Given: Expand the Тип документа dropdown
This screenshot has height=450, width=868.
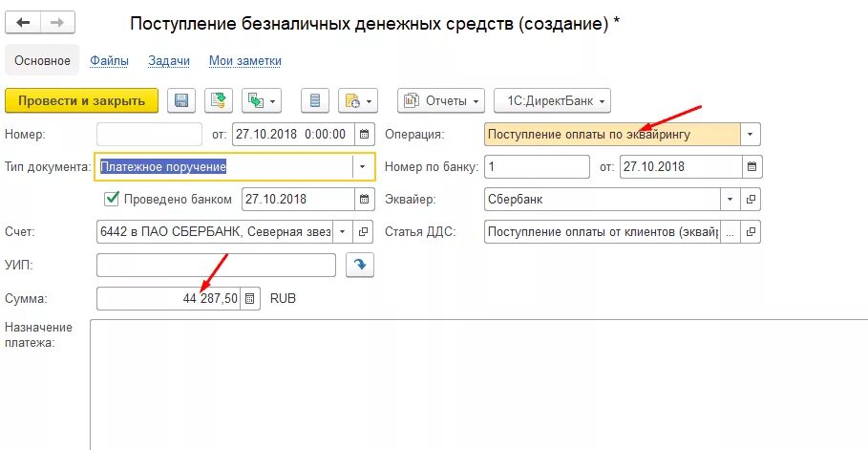Looking at the screenshot, I should tap(363, 166).
